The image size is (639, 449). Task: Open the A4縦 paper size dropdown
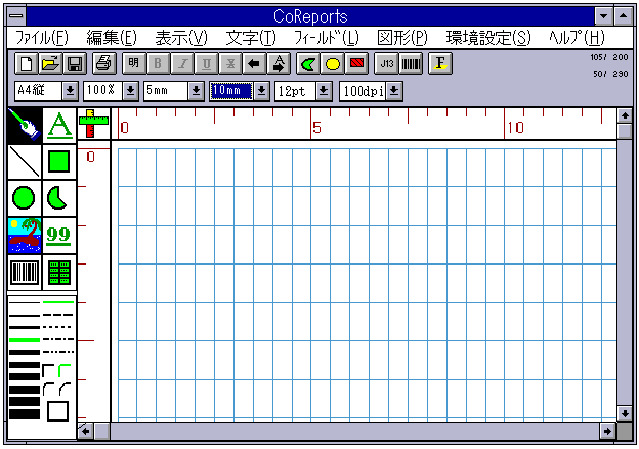(x=70, y=91)
